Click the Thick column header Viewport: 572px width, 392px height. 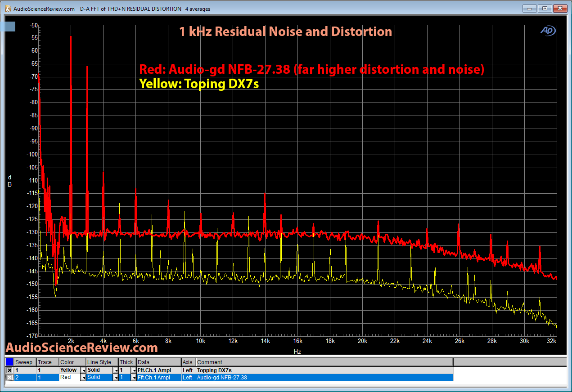pyautogui.click(x=127, y=362)
